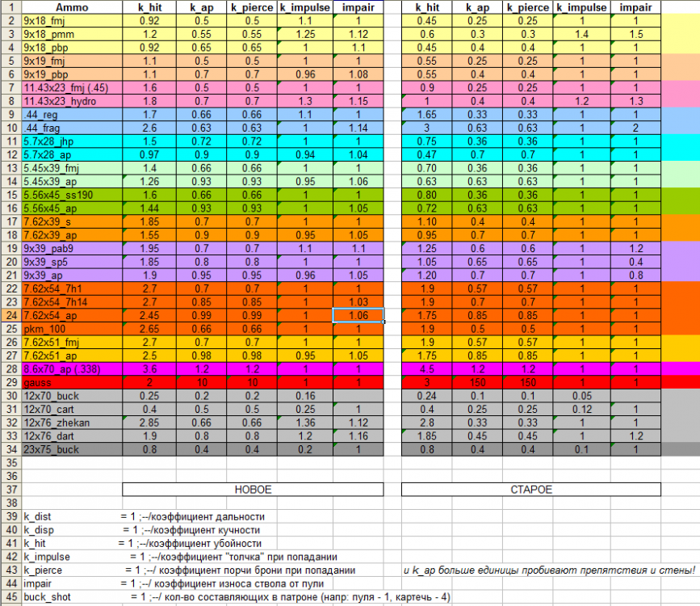Click the 9x18_fmj ammo cell
700x606 pixels.
click(72, 20)
